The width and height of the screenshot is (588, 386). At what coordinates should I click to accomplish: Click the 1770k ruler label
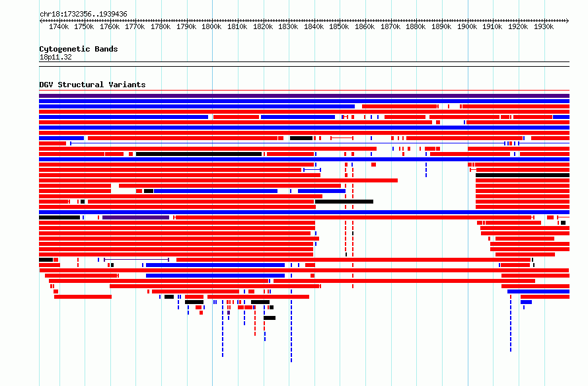click(135, 26)
